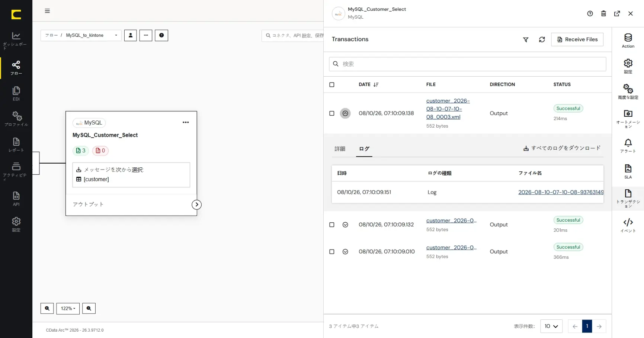Select page 1 in pagination
Image resolution: width=644 pixels, height=338 pixels.
pos(587,326)
